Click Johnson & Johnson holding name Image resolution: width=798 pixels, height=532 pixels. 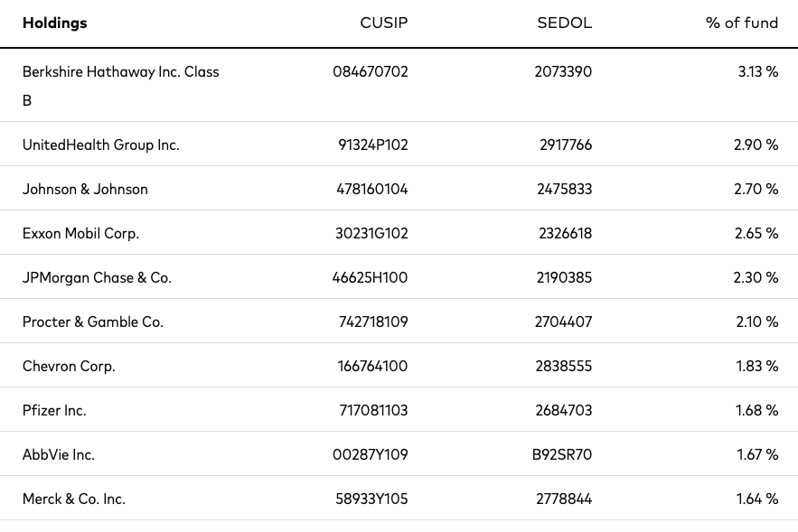[x=85, y=189]
